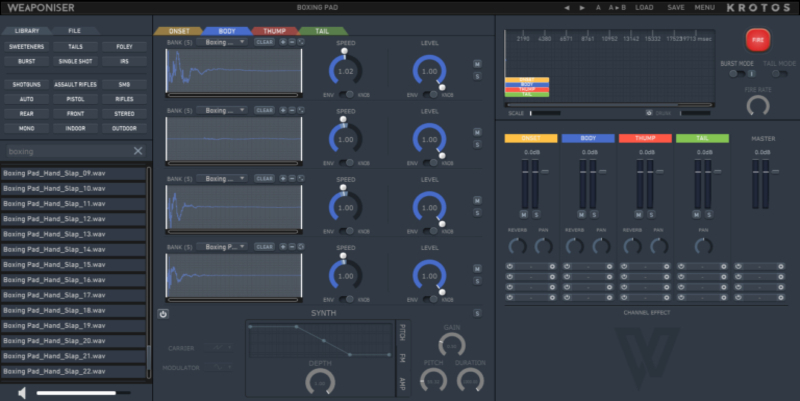Filter library by Shotguns tag
This screenshot has width=800, height=401.
point(27,85)
